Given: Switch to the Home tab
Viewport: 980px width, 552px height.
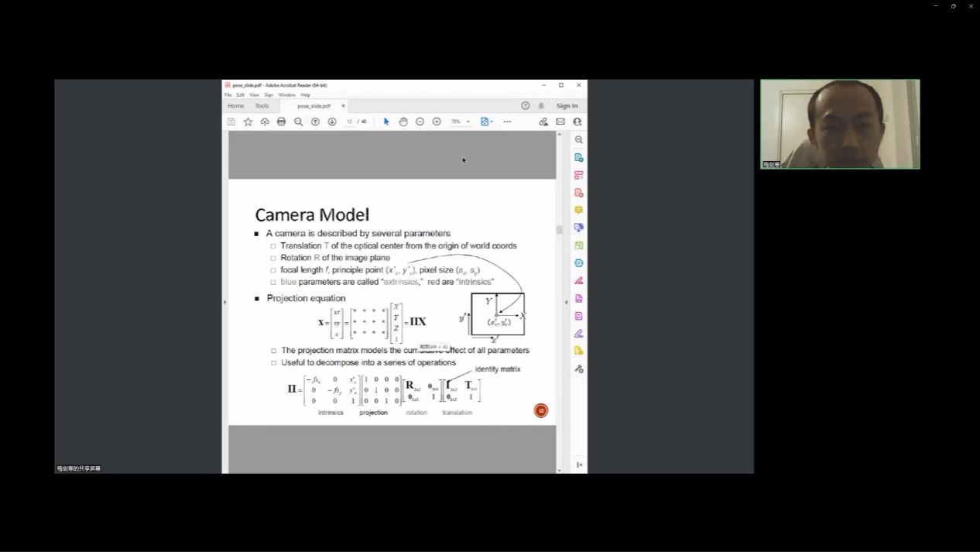Looking at the screenshot, I should (236, 105).
